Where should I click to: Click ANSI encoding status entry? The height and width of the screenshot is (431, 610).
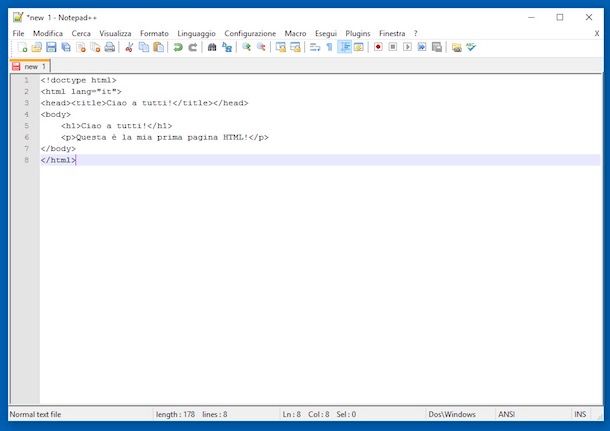(x=507, y=414)
